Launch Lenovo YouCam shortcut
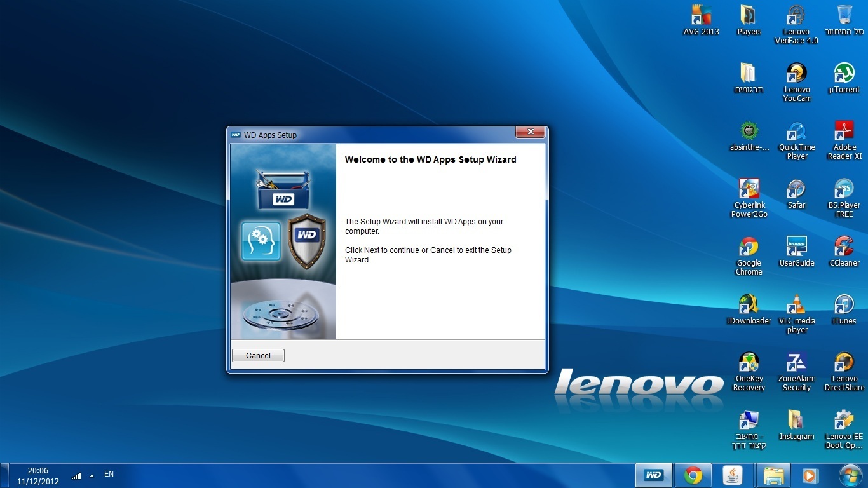The width and height of the screenshot is (868, 488). point(797,83)
